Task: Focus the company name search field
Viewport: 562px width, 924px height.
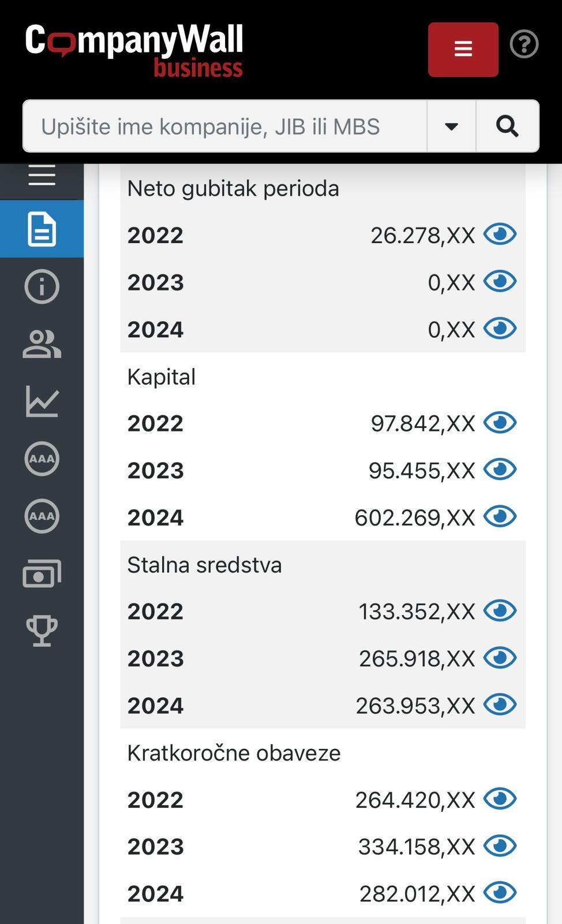Action: pos(225,126)
